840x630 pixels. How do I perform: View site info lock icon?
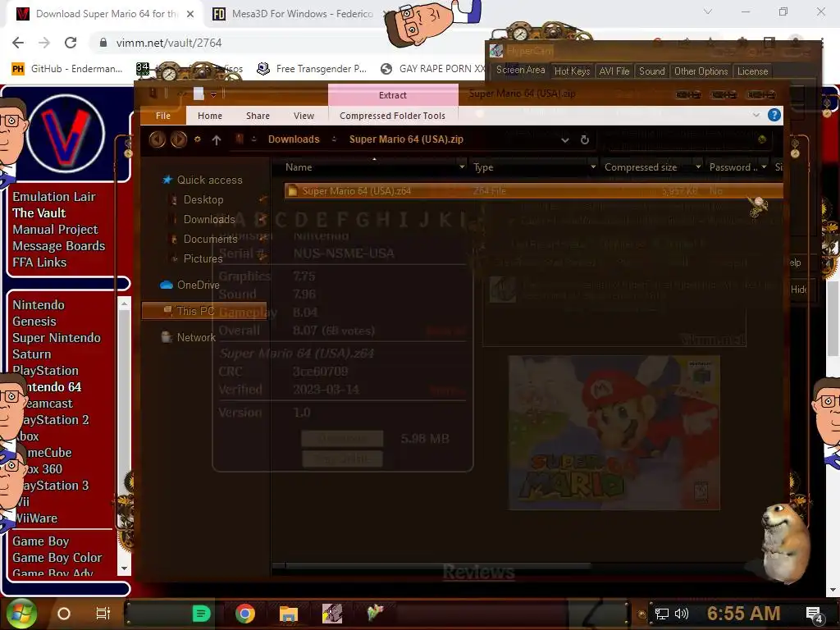coord(103,43)
